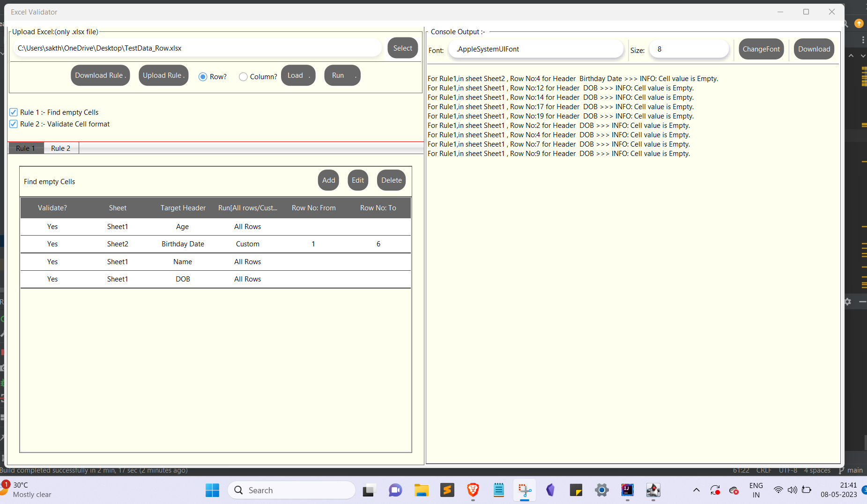The height and width of the screenshot is (504, 867).
Task: Show hidden system tray icons
Action: (697, 490)
